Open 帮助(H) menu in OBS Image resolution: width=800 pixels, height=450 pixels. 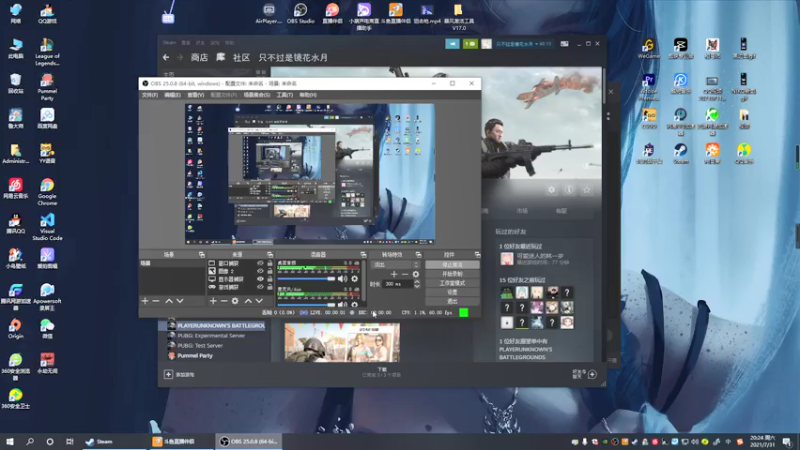click(308, 95)
